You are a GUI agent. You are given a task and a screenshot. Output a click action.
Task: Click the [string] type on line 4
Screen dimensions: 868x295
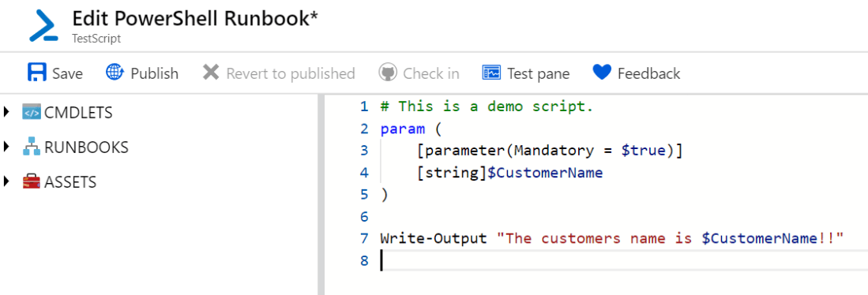(x=453, y=173)
